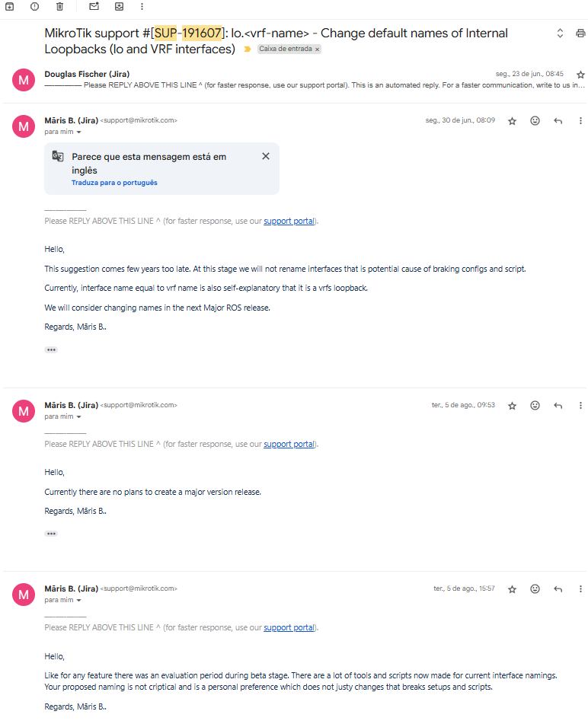Print all messages with the printer icon

580,33
